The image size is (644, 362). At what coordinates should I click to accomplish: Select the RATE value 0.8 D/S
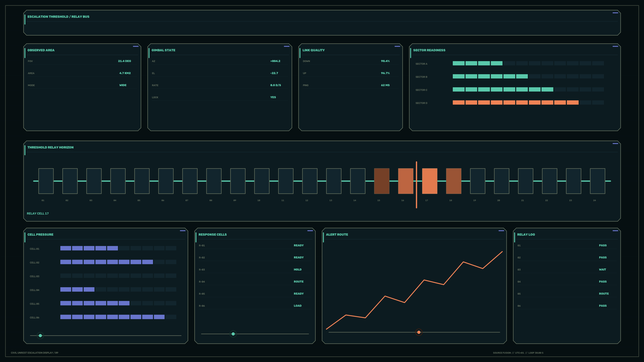coord(276,85)
